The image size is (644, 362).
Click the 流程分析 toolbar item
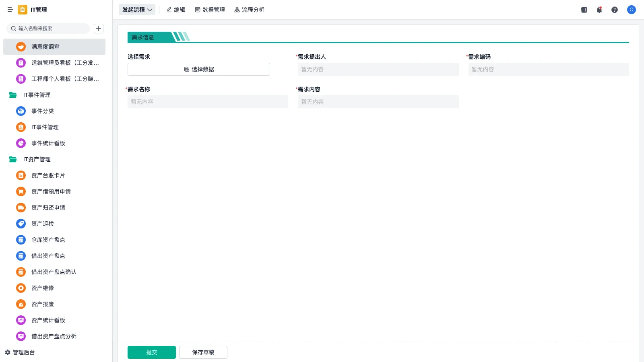pos(250,10)
